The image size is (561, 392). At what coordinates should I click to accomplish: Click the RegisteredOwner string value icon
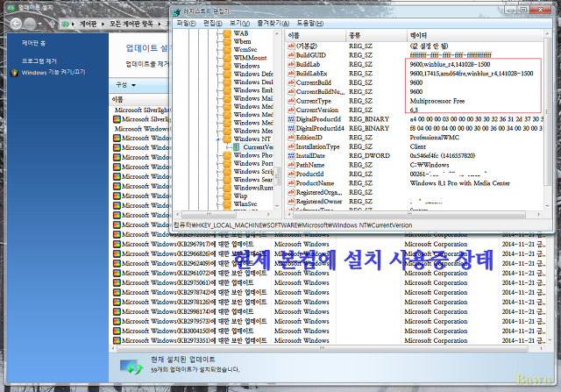pyautogui.click(x=291, y=202)
